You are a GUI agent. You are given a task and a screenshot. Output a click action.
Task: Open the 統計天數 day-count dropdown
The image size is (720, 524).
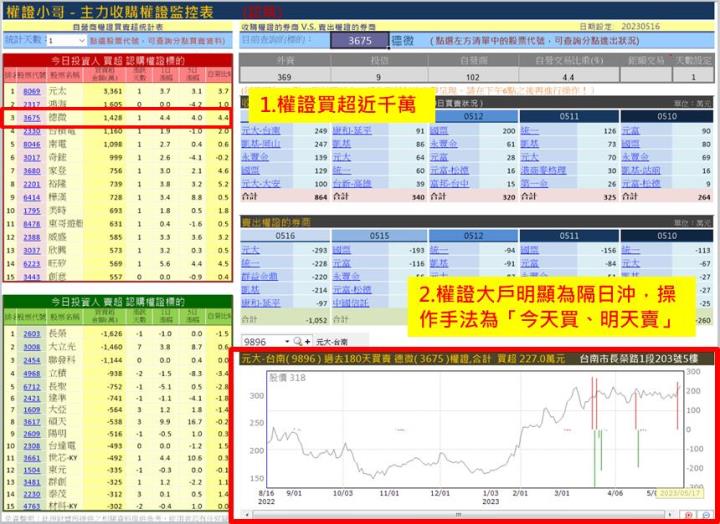(x=82, y=41)
